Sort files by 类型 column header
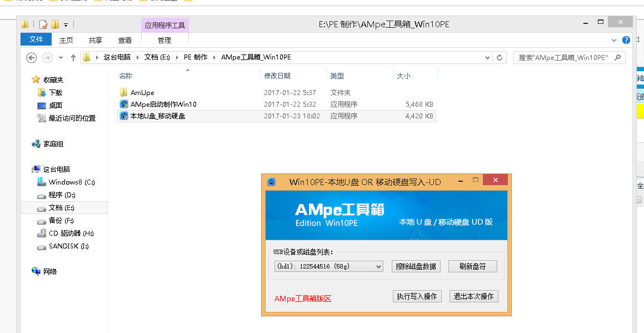 point(337,76)
